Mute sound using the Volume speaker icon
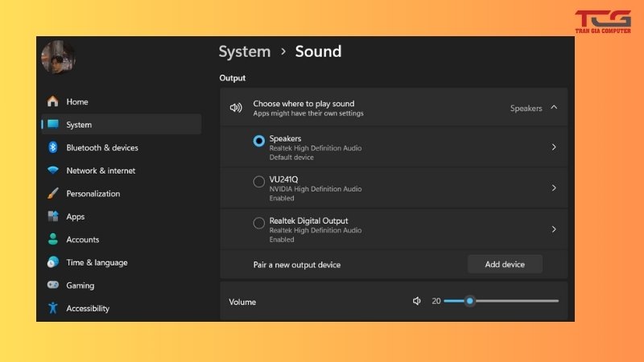This screenshot has width=644, height=362. pos(417,301)
